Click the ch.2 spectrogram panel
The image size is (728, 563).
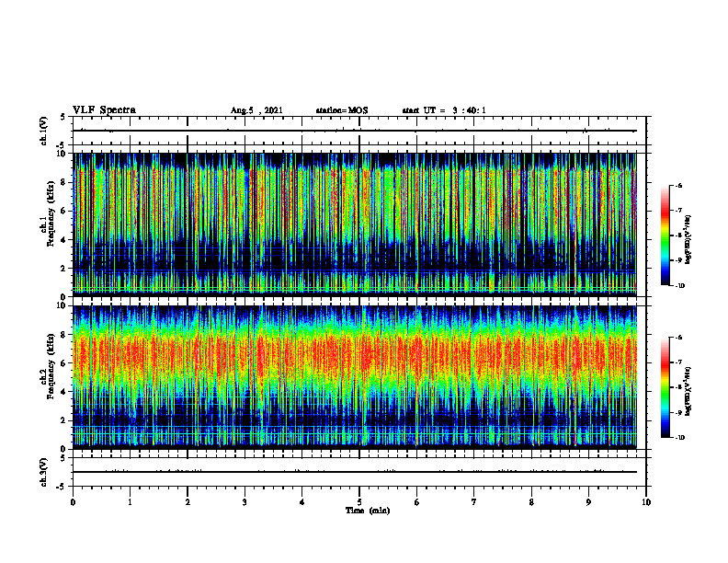[x=355, y=377]
